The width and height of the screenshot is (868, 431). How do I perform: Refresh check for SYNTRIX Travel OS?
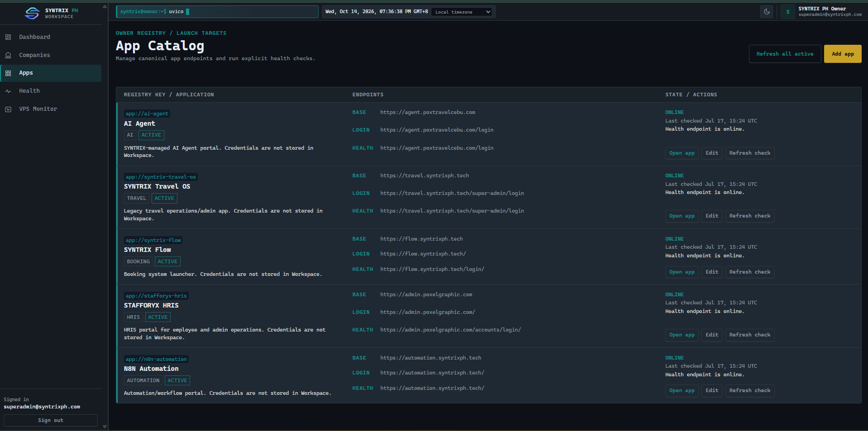tap(750, 216)
